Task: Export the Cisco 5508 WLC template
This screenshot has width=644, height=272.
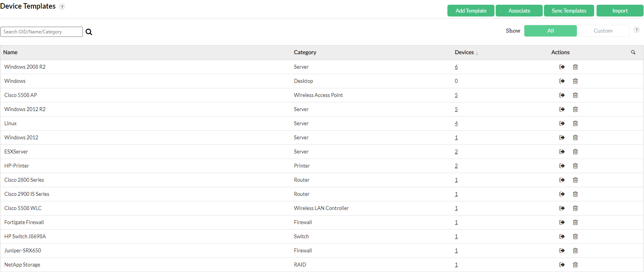Action: [562, 208]
